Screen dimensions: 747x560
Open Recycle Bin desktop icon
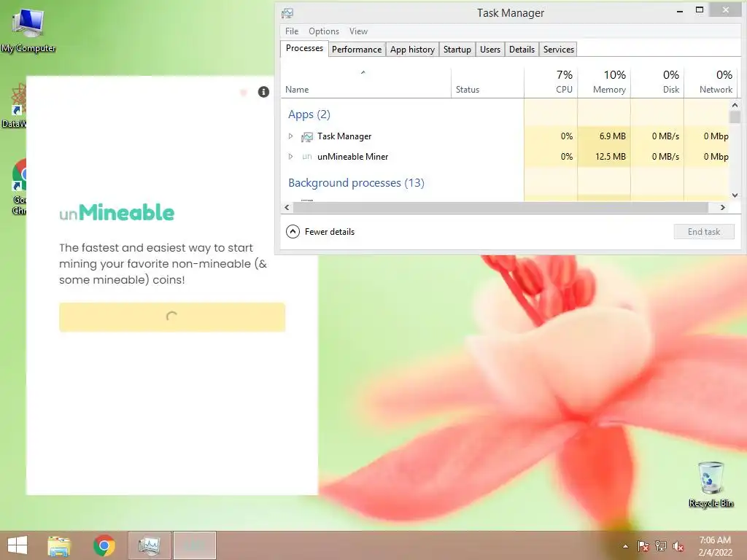pyautogui.click(x=711, y=484)
